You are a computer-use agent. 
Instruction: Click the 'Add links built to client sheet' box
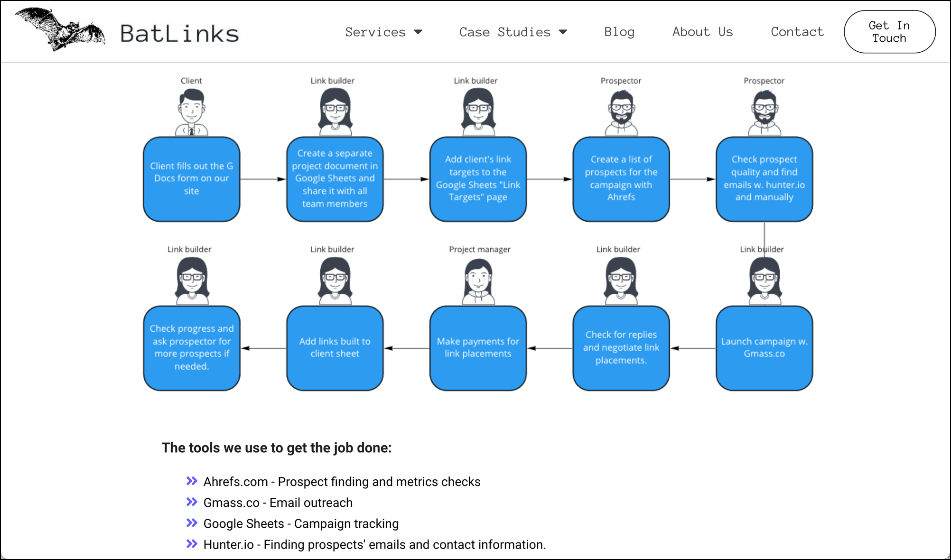coord(335,348)
